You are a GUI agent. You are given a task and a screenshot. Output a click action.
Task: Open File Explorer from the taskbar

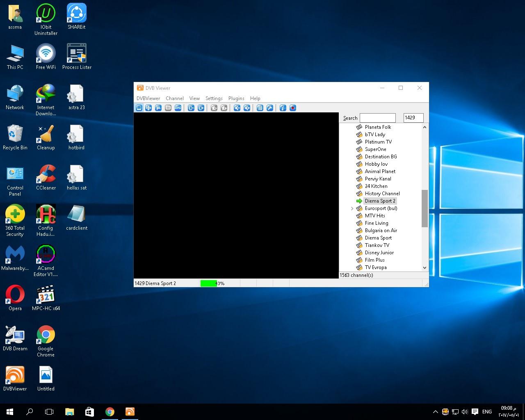pos(70,412)
